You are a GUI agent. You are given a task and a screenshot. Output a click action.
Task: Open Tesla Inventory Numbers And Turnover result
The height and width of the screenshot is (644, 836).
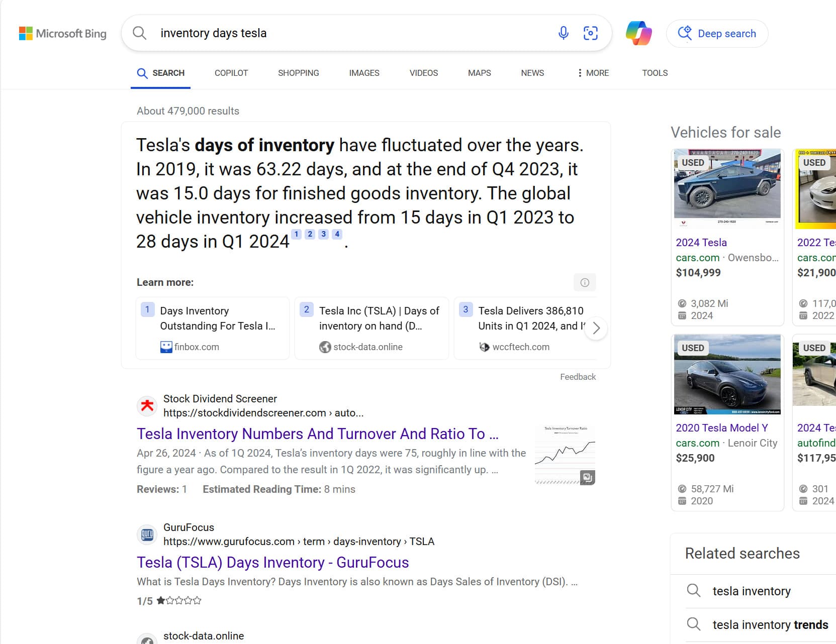click(x=318, y=434)
